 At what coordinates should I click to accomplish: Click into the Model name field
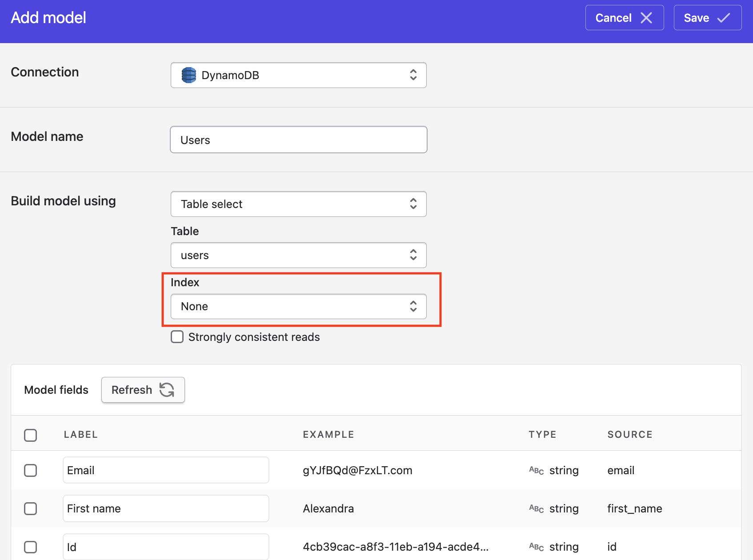coord(298,140)
